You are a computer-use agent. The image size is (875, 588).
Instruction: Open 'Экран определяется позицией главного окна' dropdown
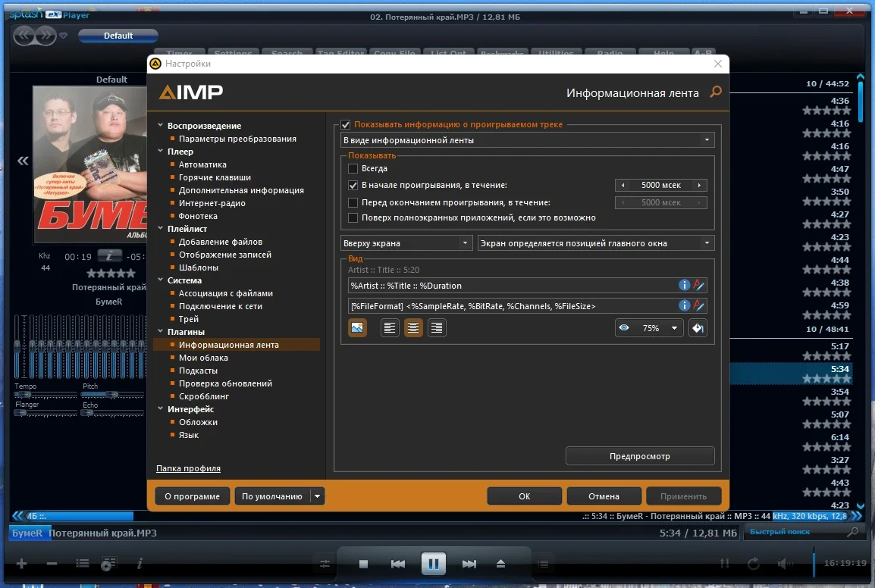tap(596, 242)
